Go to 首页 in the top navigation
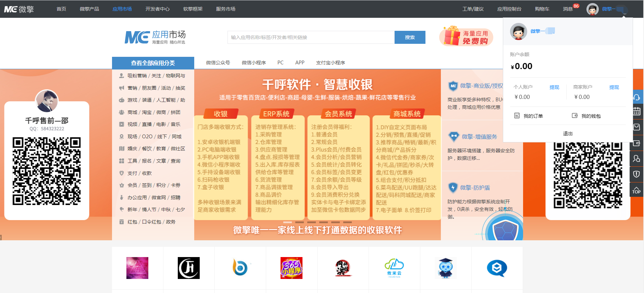 [x=61, y=9]
